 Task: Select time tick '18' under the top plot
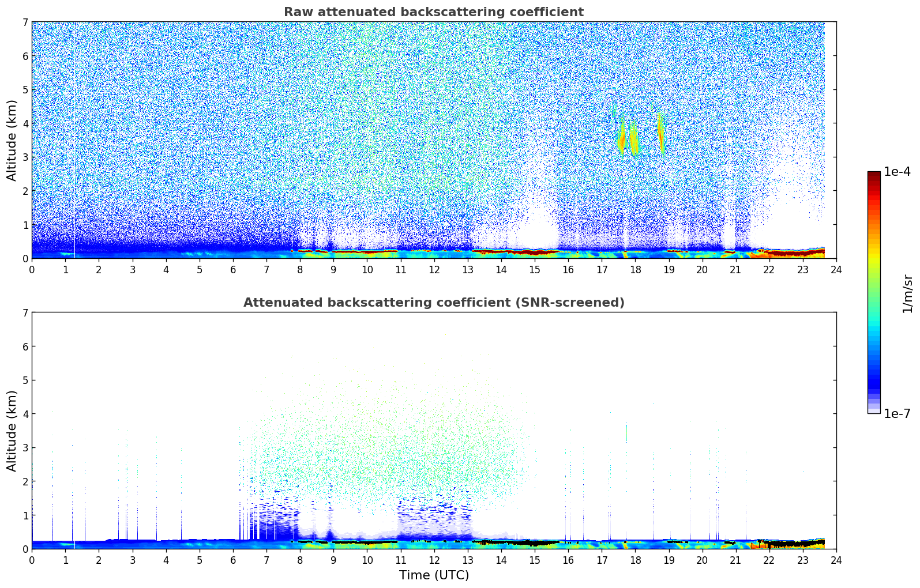[x=635, y=269]
